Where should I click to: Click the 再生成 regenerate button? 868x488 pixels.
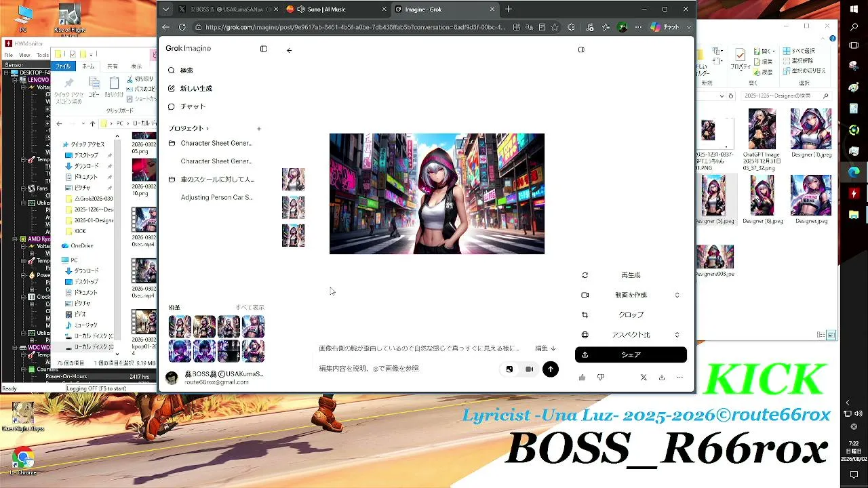(x=631, y=275)
